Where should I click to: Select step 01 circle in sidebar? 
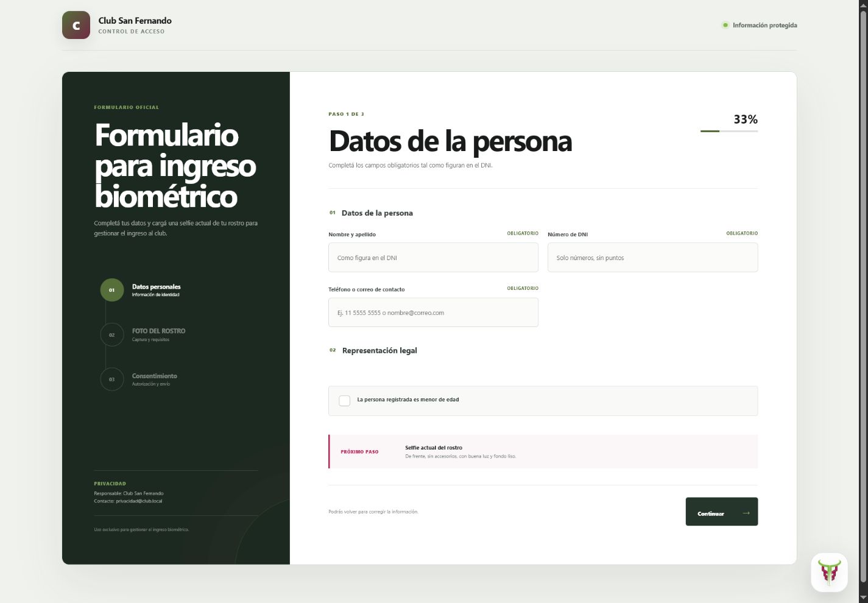111,290
